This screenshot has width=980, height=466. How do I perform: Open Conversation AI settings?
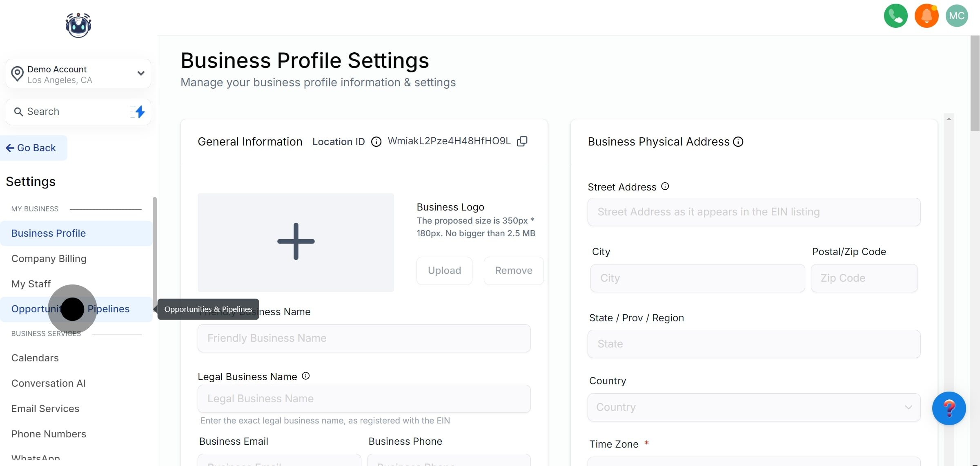pos(48,383)
